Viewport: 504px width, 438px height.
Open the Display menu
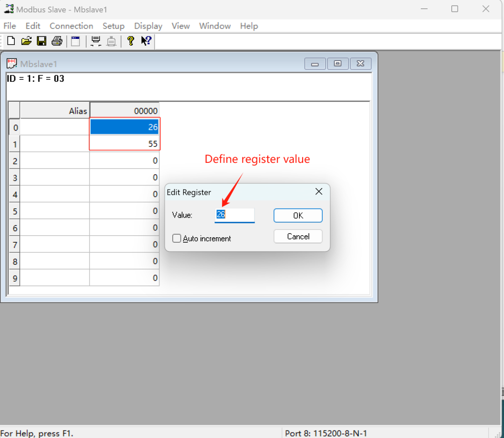pos(148,26)
